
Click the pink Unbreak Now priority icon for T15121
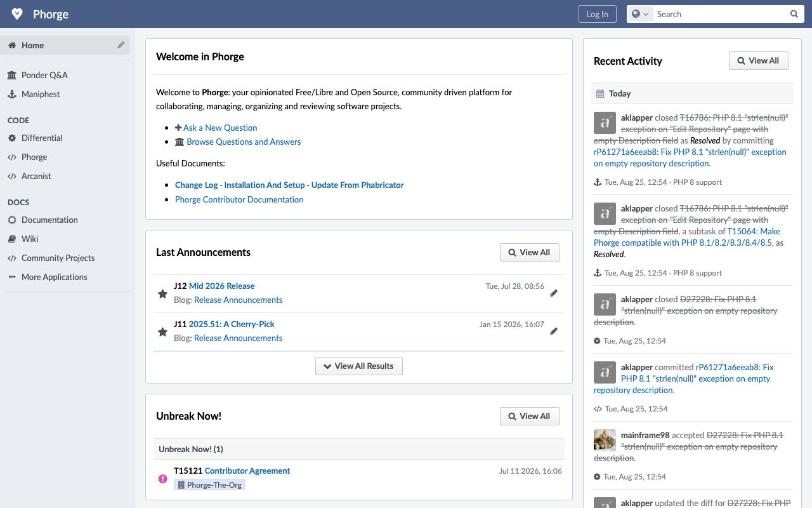coord(163,478)
